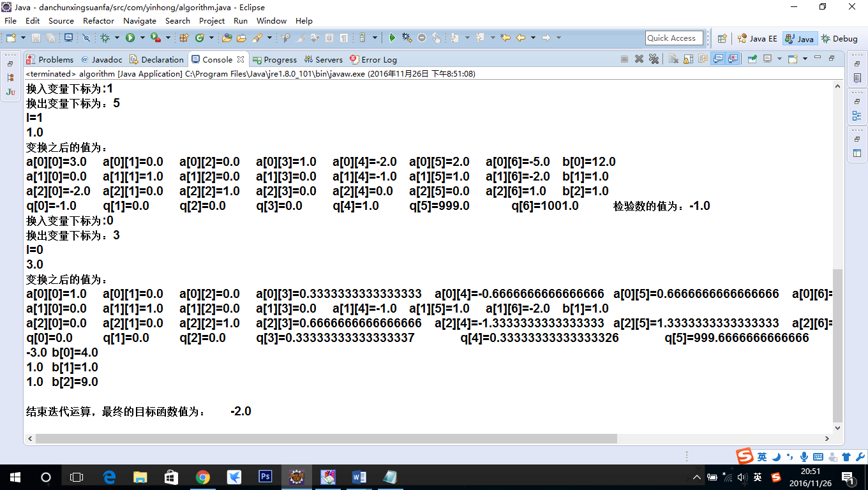
Task: Switch to the Error Log tab
Action: 373,59
